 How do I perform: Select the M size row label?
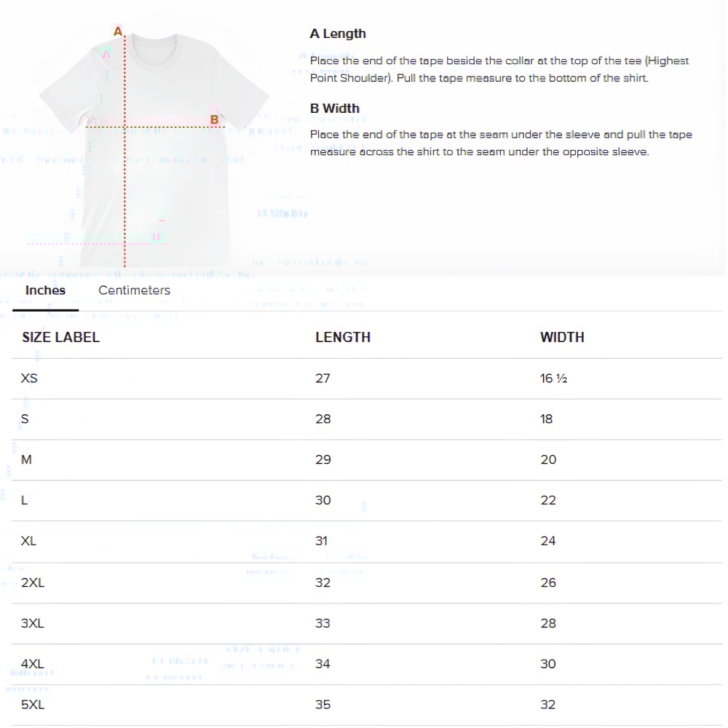click(27, 459)
